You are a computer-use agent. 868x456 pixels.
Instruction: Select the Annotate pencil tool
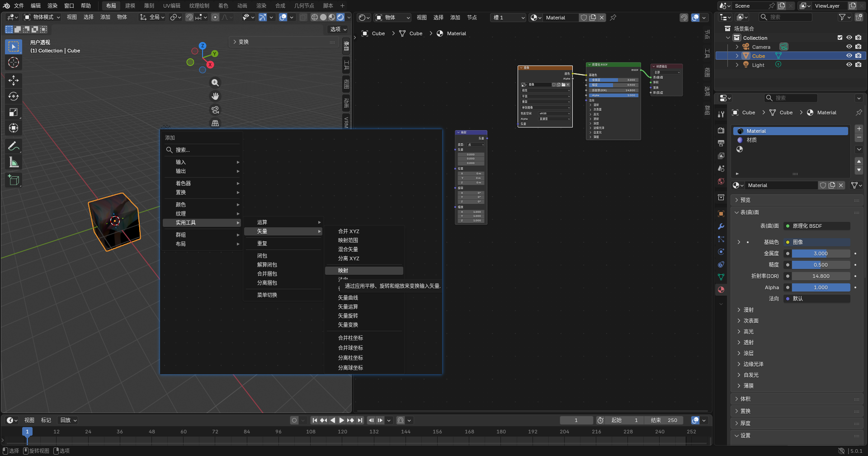click(14, 146)
